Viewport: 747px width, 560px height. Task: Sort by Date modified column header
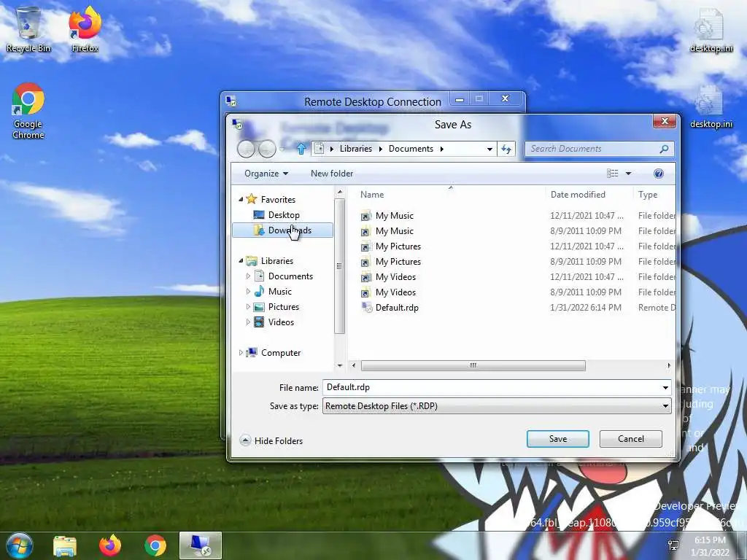[578, 194]
